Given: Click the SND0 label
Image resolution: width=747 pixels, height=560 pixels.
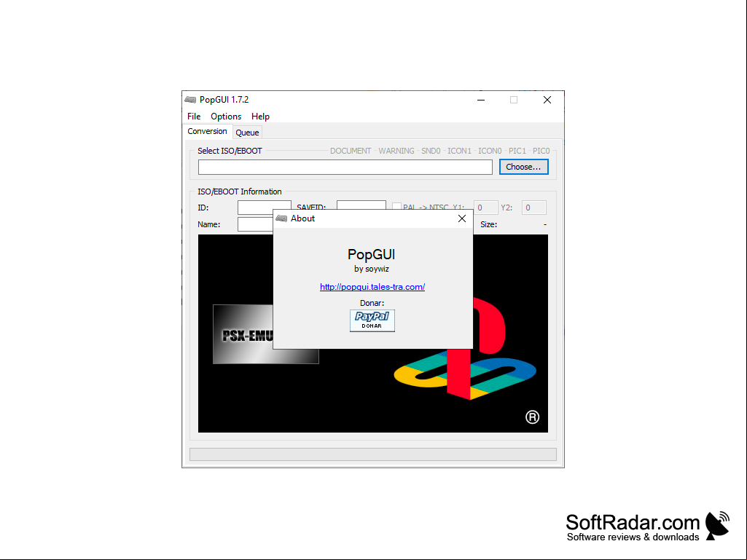Looking at the screenshot, I should [x=431, y=151].
